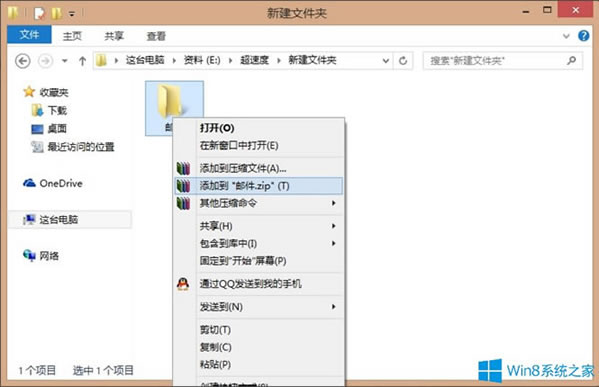Viewport: 599px width, 387px height.
Task: Minimize the 新建文件夹 window
Action: (526, 11)
